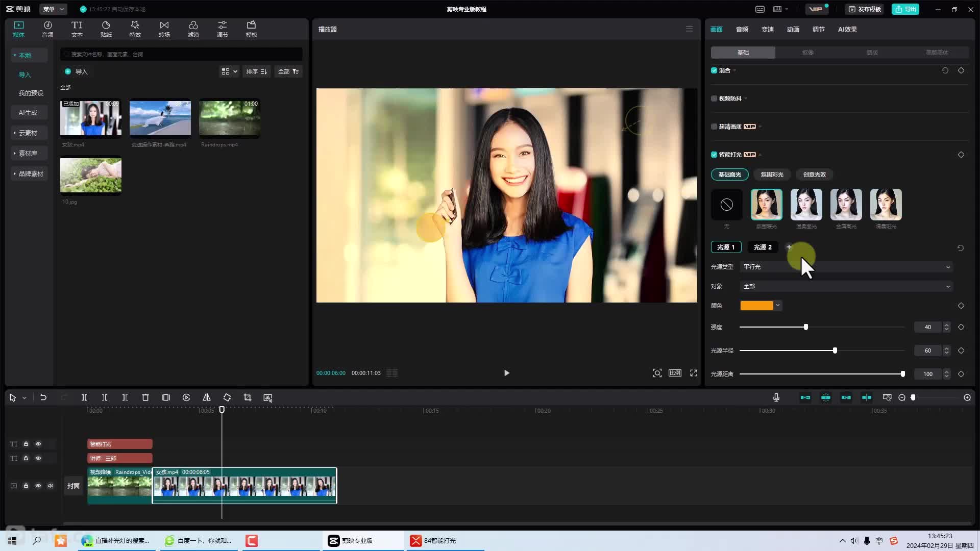The height and width of the screenshot is (551, 980).
Task: Click the crop tool in timeline toolbar
Action: [x=248, y=397]
